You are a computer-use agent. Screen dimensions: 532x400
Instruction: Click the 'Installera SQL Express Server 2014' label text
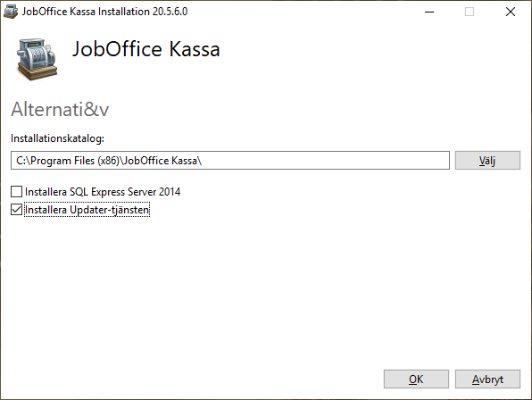pyautogui.click(x=103, y=192)
